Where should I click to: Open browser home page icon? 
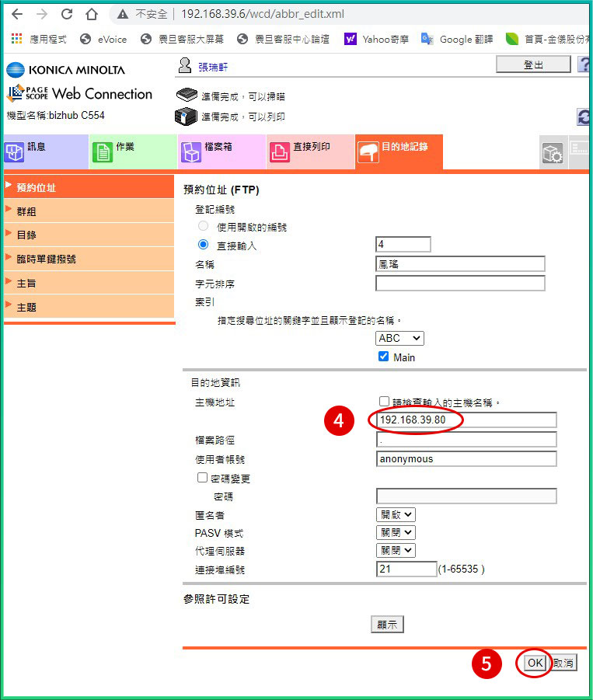(x=92, y=14)
